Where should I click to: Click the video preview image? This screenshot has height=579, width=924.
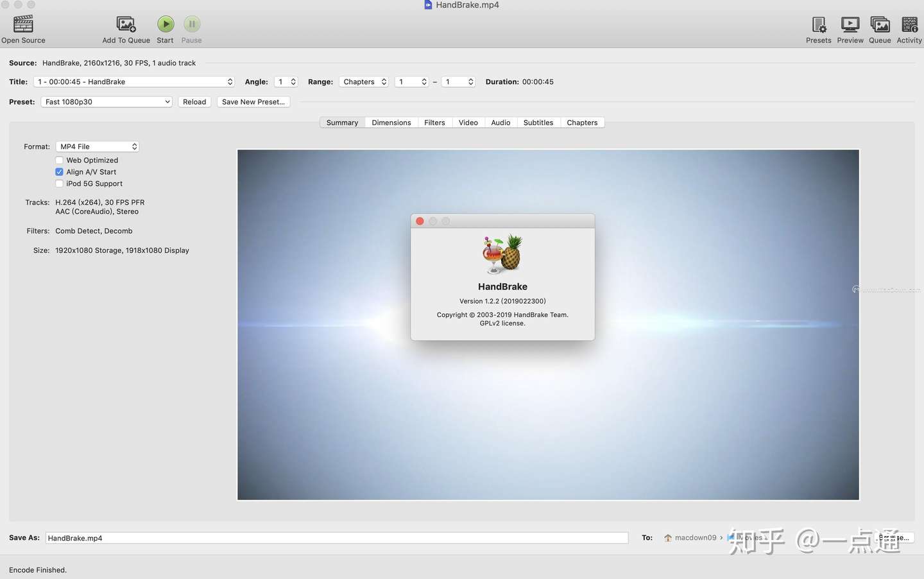[x=548, y=325]
